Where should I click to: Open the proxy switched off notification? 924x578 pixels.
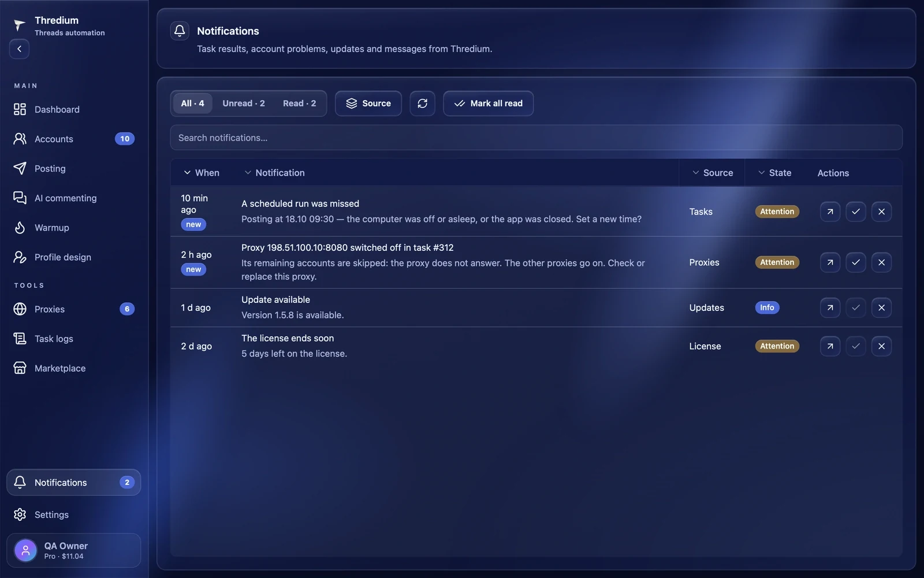(x=830, y=262)
